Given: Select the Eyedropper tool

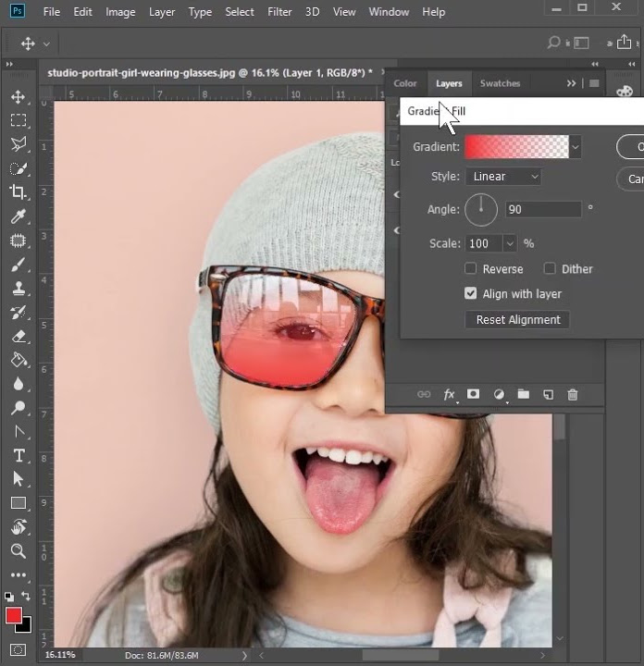Looking at the screenshot, I should coord(18,216).
